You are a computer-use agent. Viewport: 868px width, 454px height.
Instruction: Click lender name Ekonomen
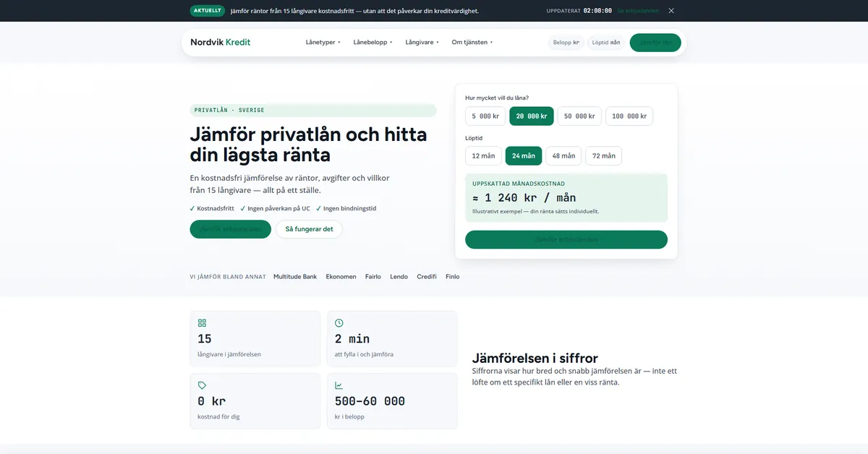341,277
